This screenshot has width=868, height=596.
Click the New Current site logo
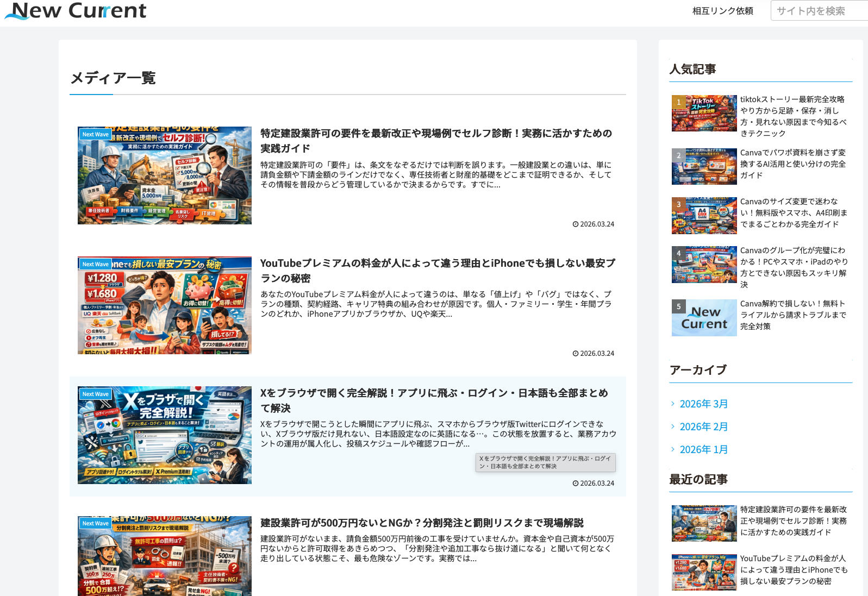click(x=76, y=11)
